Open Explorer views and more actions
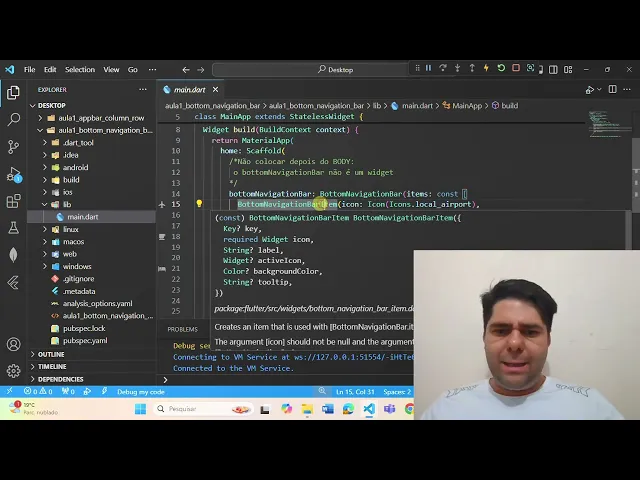 [x=143, y=89]
